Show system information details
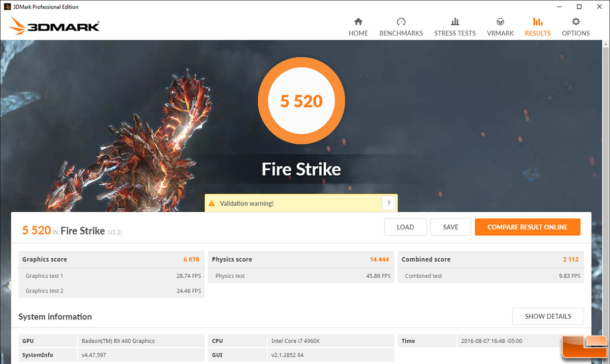The image size is (610, 364). coord(548,316)
